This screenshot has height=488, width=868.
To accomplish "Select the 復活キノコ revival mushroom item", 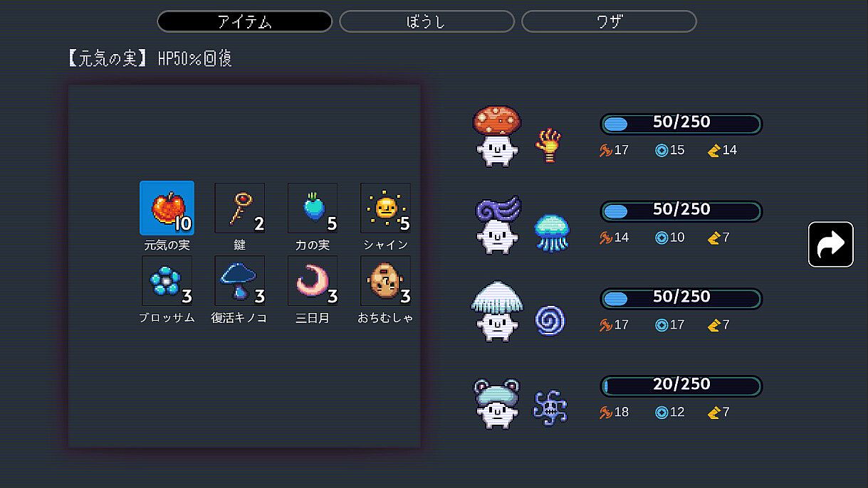I will [x=240, y=280].
